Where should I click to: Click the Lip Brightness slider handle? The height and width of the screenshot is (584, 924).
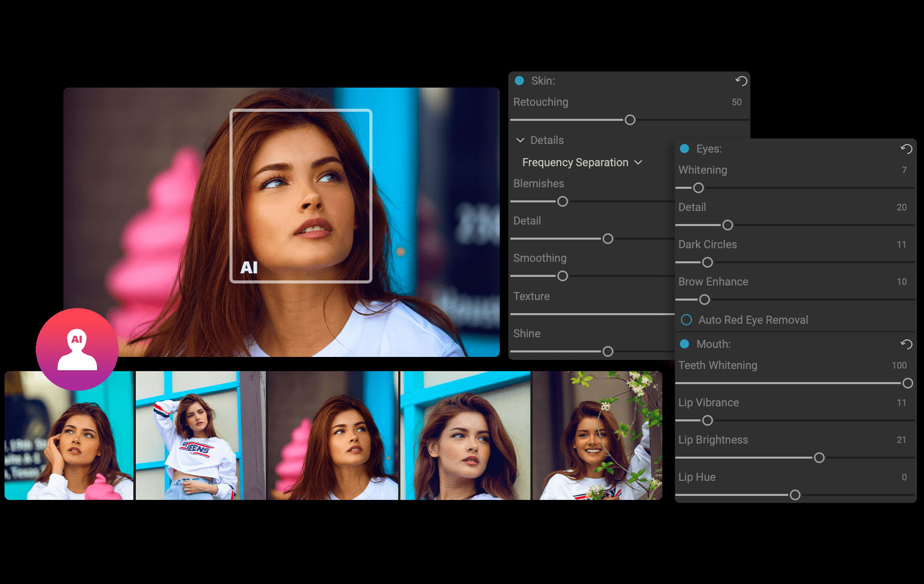tap(819, 458)
